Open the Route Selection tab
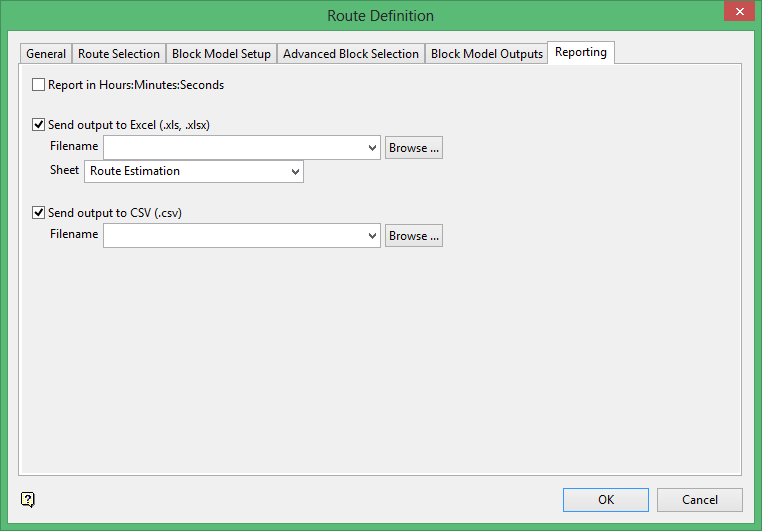Viewport: 762px width, 531px height. pos(119,54)
